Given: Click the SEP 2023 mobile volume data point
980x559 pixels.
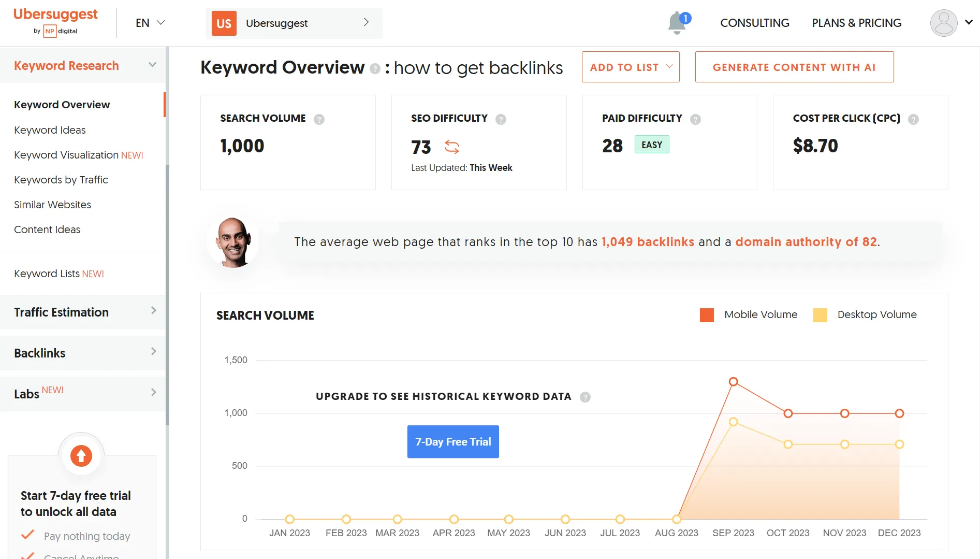Looking at the screenshot, I should pos(733,382).
